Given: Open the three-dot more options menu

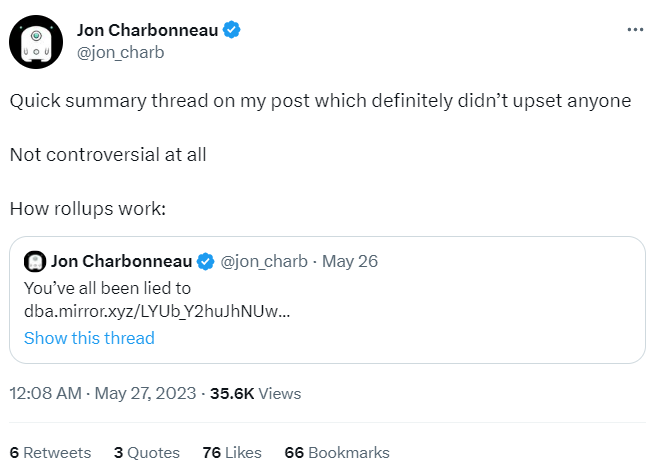Looking at the screenshot, I should 635,30.
